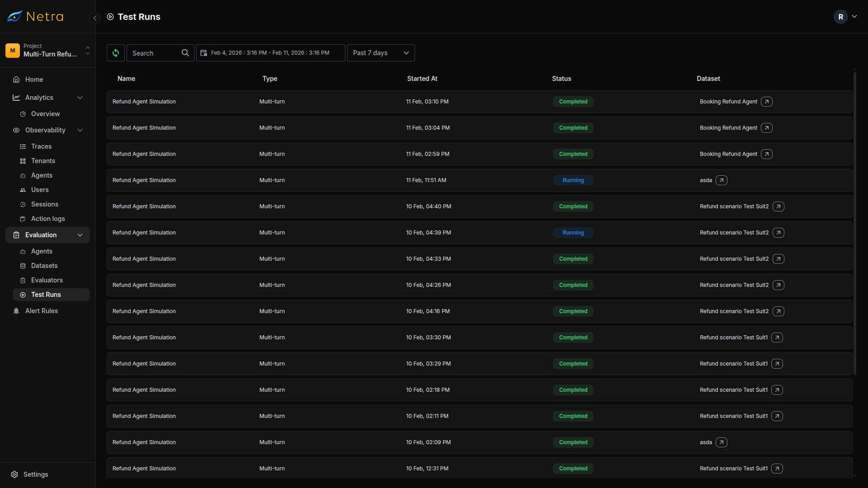Open dataset link for 04:39 PM run
868x488 pixels.
(778, 233)
